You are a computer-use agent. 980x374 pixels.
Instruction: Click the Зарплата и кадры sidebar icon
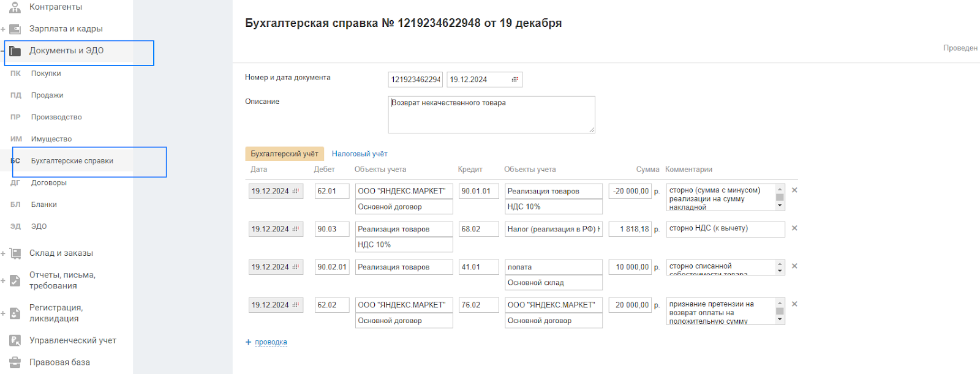pyautogui.click(x=15, y=29)
